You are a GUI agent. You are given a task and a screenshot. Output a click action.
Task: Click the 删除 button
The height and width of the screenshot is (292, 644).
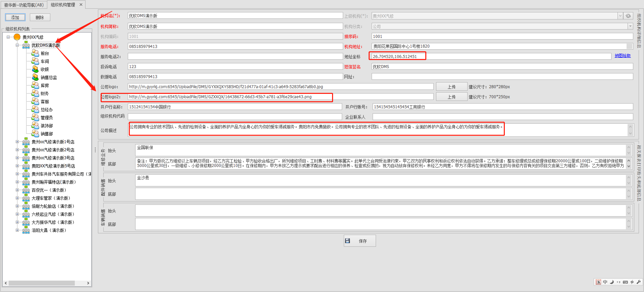[x=40, y=17]
